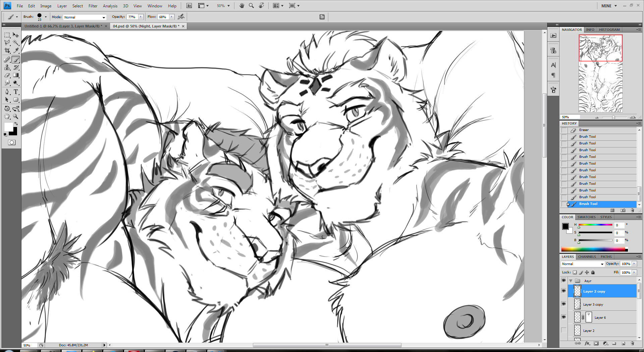Screen dimensions: 644x352
Task: Create a new layer from Layers panel
Action: point(623,343)
